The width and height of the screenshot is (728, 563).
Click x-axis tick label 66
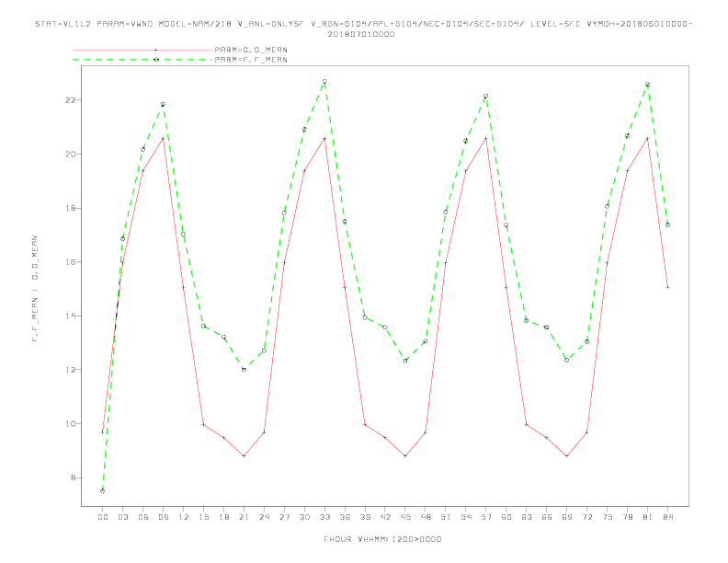coord(547,517)
